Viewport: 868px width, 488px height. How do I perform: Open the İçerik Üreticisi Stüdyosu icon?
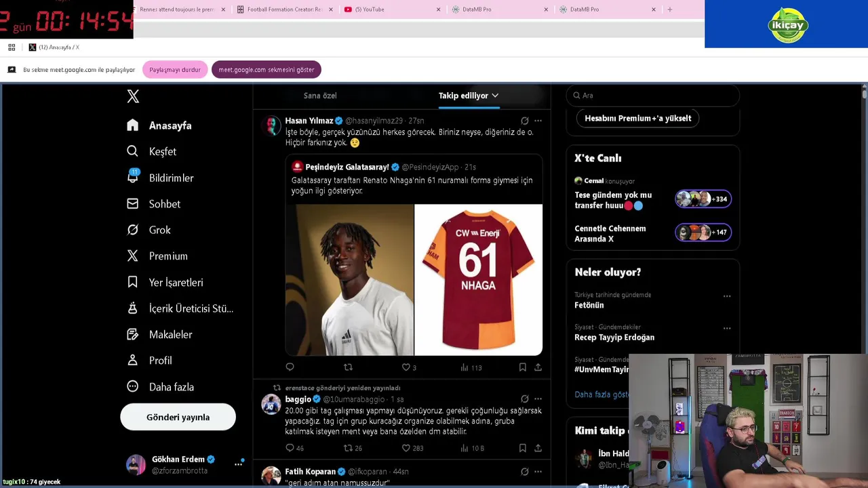(x=133, y=308)
